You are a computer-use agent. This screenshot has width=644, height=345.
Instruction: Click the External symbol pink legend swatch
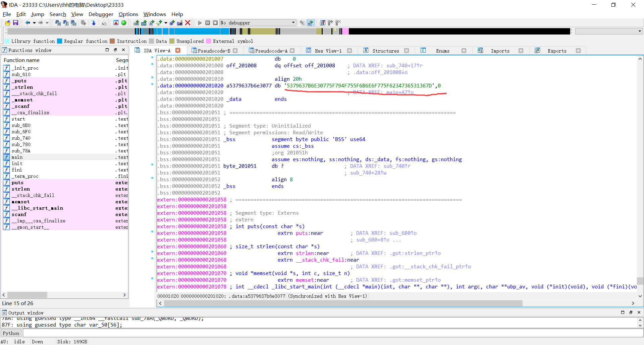tap(208, 41)
